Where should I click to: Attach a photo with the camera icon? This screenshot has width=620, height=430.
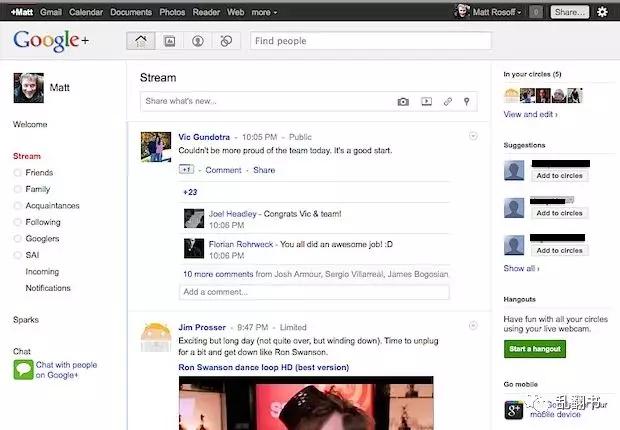[403, 102]
